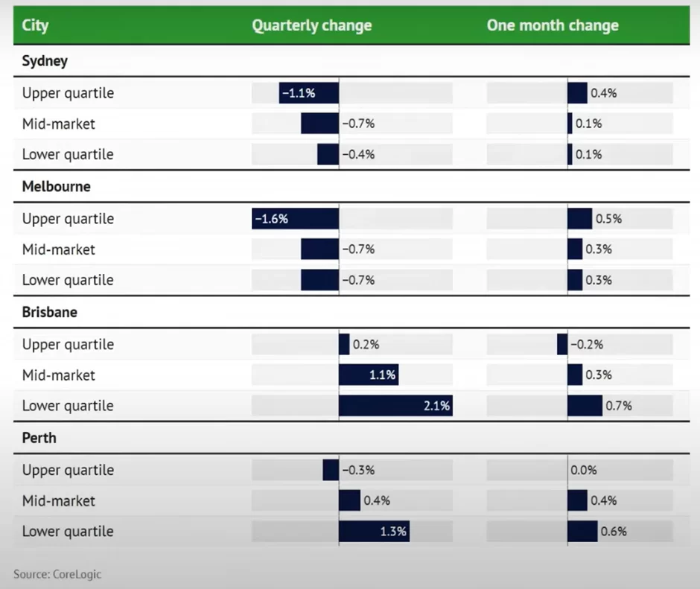700x589 pixels.
Task: Select the One month change header
Action: point(553,25)
